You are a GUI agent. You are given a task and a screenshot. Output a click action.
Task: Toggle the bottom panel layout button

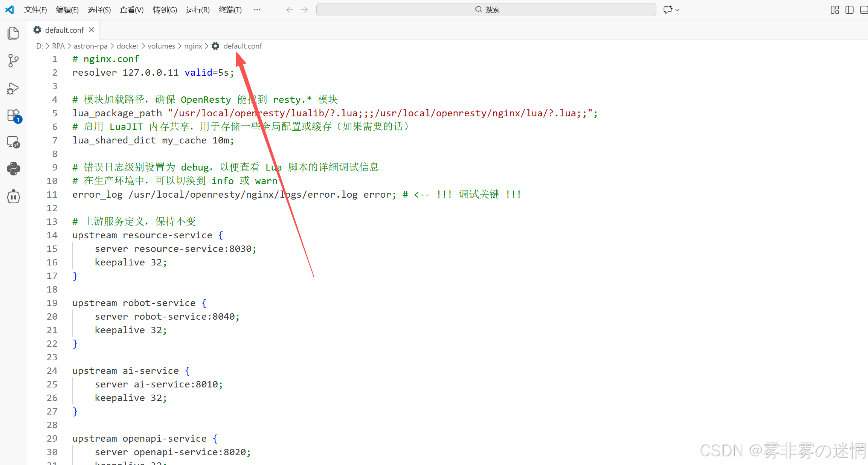(x=864, y=10)
